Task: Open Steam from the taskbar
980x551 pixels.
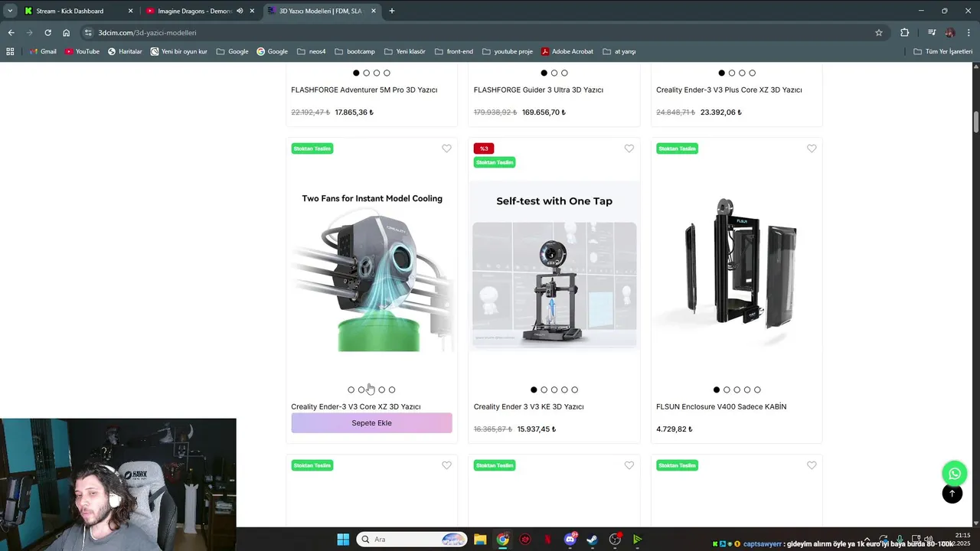Action: click(x=593, y=540)
